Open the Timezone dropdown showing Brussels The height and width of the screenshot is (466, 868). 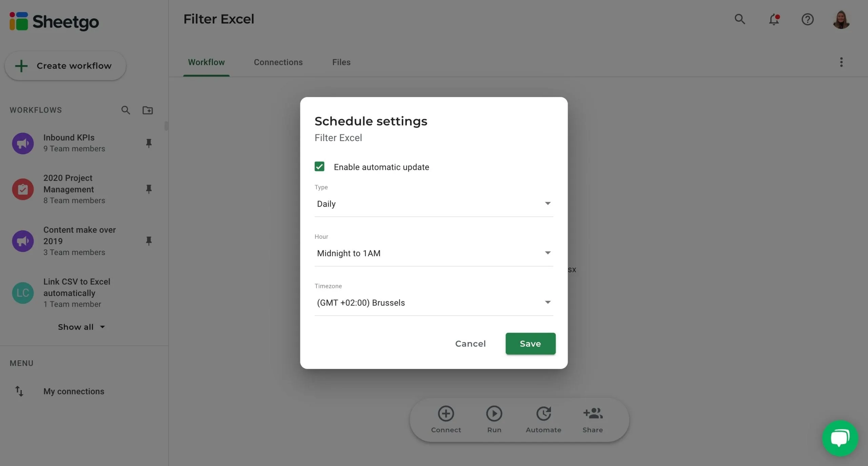[434, 303]
